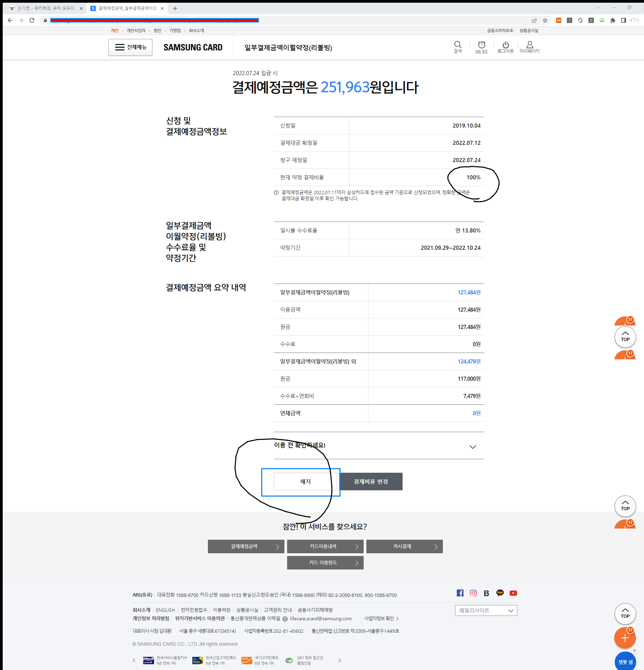Go back with browser back arrow
644x670 pixels.
(x=10, y=20)
